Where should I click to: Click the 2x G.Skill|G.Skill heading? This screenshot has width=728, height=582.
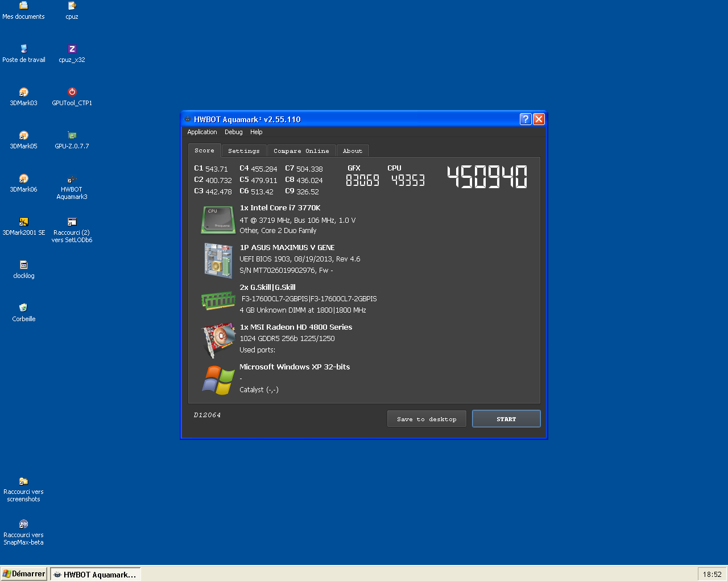pos(267,288)
